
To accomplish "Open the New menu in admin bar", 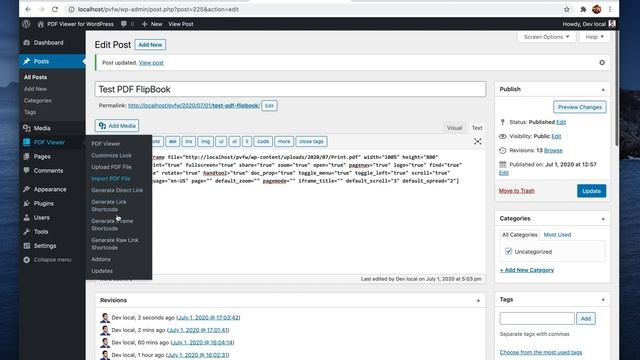I will (152, 24).
